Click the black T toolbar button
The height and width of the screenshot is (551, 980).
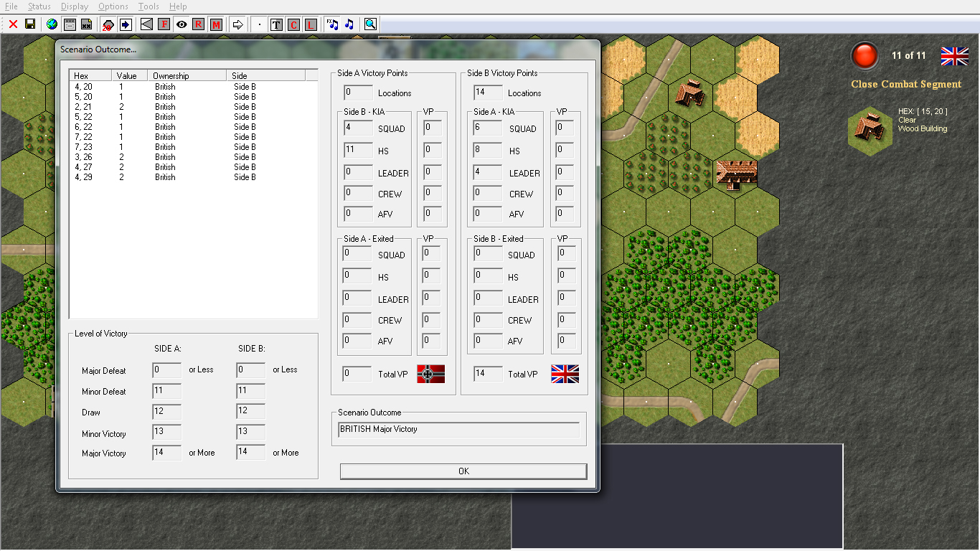click(x=276, y=24)
